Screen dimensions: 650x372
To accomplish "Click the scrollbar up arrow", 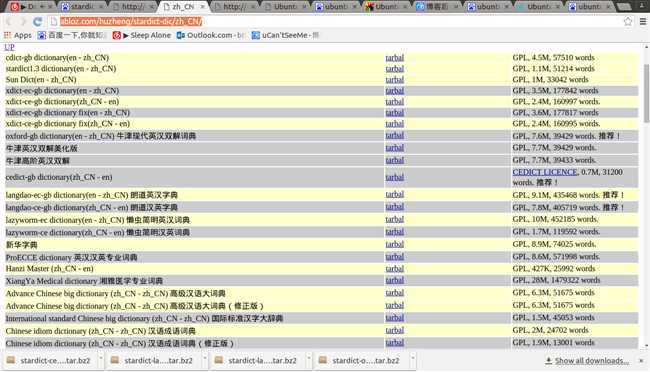I will pos(646,47).
